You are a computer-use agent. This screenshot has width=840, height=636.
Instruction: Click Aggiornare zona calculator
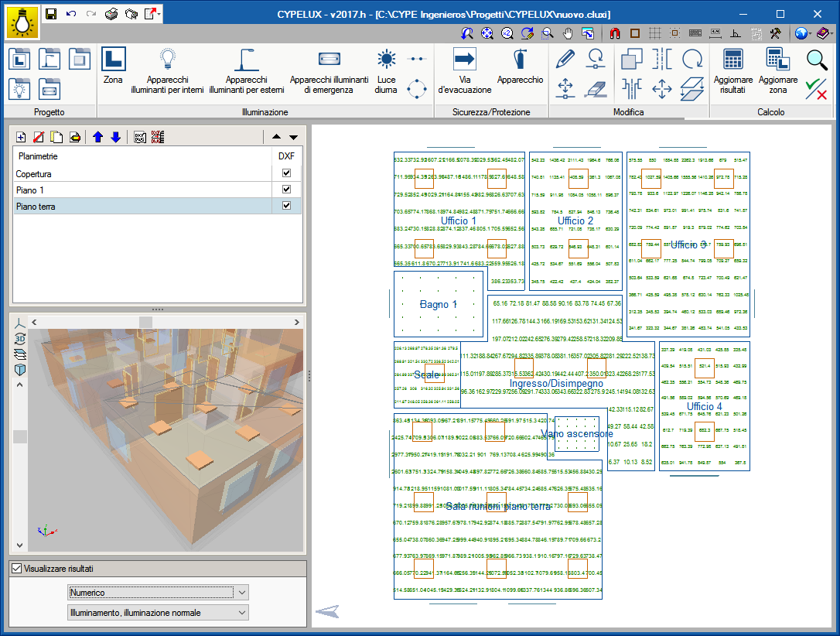tap(778, 70)
